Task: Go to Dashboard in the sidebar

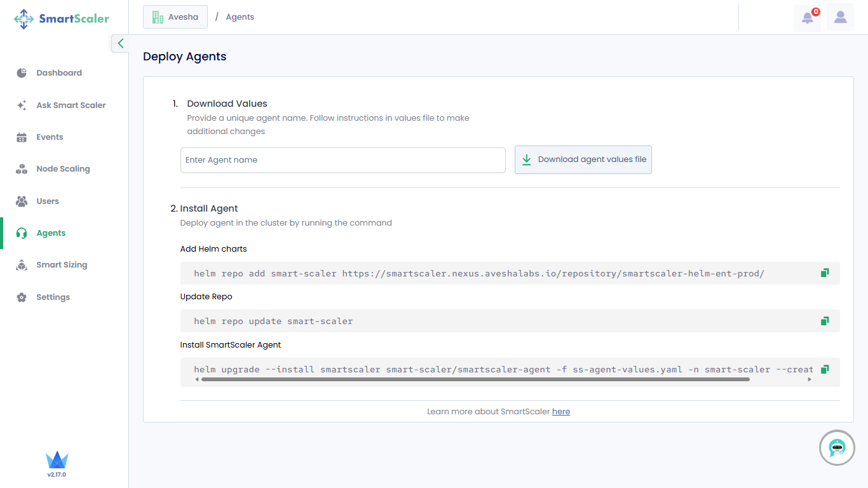Action: (x=59, y=73)
